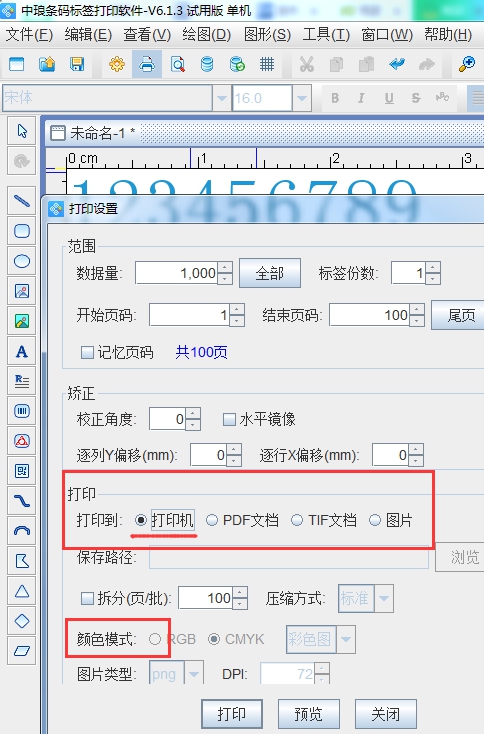Click the gray redo arrow icon
The width and height of the screenshot is (484, 734).
point(426,64)
